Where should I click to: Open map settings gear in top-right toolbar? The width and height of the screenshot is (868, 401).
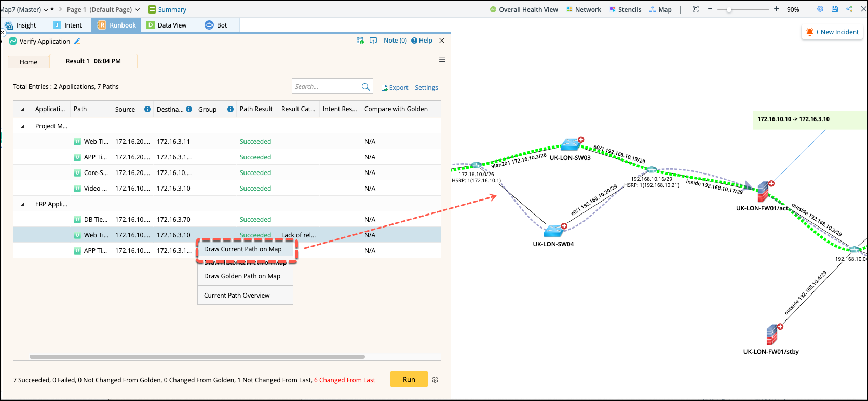click(x=820, y=9)
